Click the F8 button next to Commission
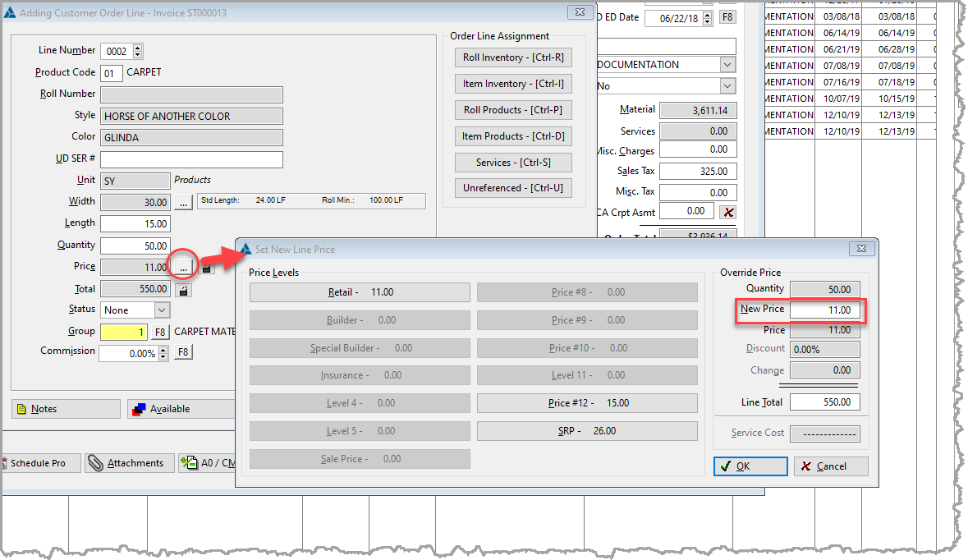 click(x=183, y=352)
